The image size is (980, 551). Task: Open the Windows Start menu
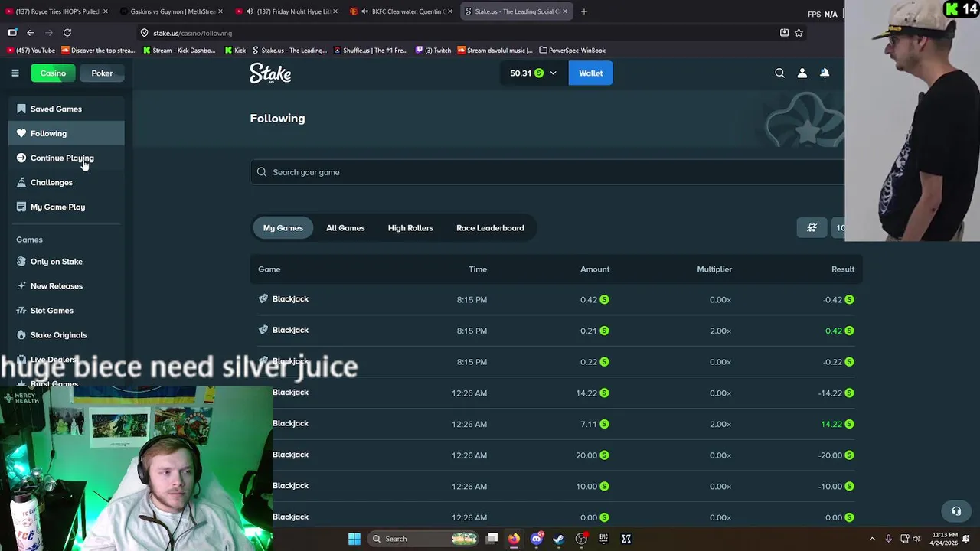pyautogui.click(x=354, y=539)
